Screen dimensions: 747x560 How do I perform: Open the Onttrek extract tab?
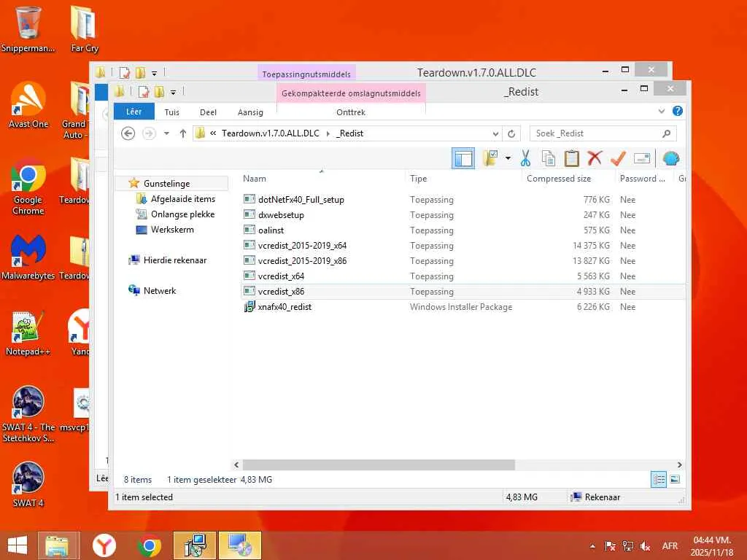[x=351, y=112]
